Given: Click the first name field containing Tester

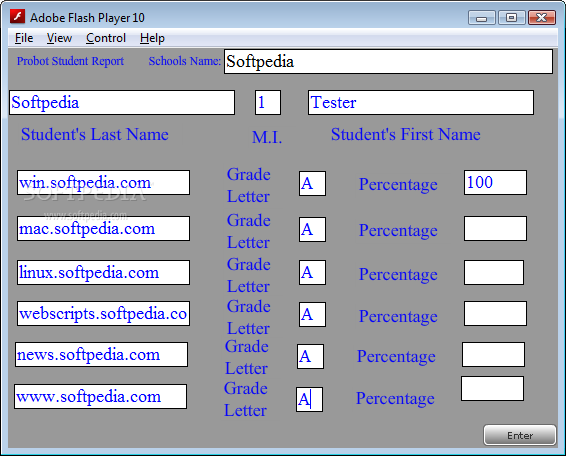Looking at the screenshot, I should (x=421, y=103).
